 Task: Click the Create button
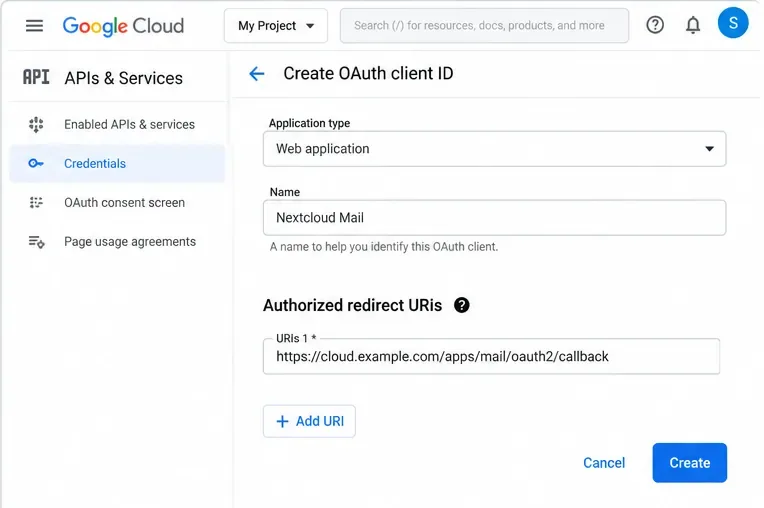[x=690, y=463]
